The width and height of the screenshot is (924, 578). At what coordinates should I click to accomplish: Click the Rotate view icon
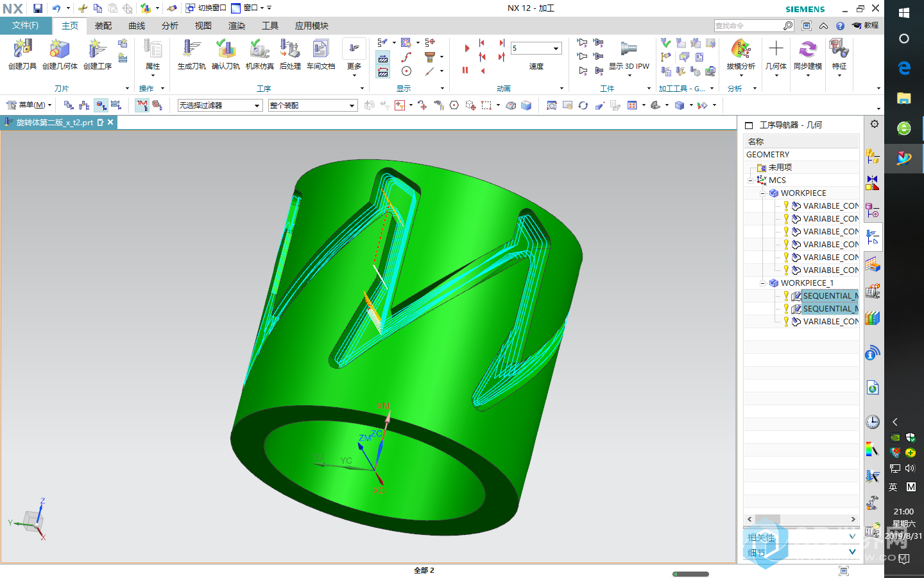tap(583, 105)
